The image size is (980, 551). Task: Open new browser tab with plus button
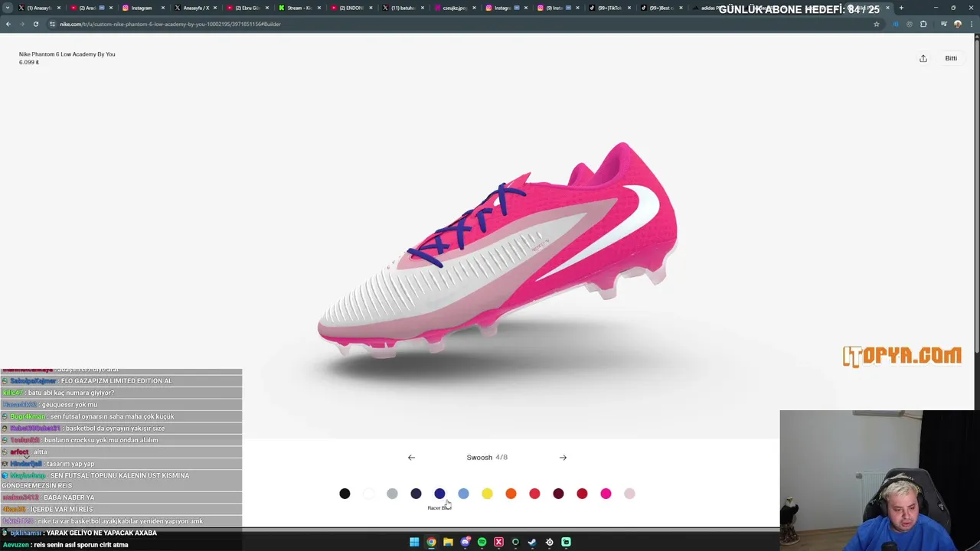(x=901, y=8)
